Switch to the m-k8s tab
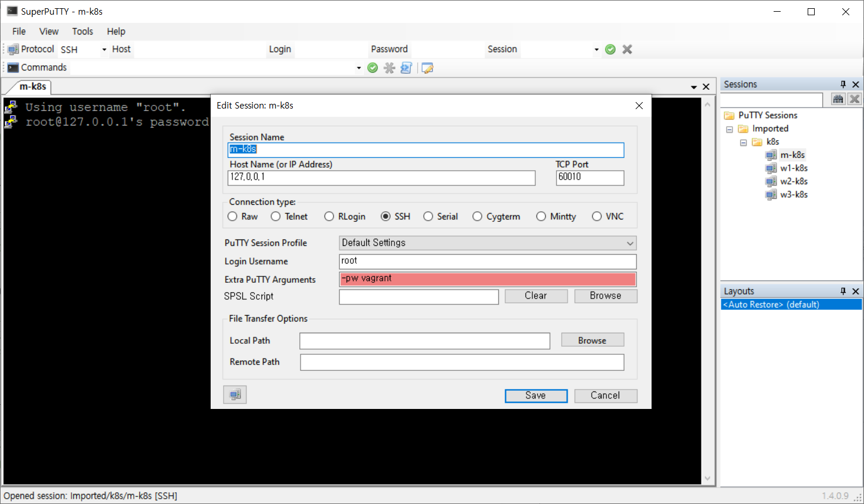864x504 pixels. (x=33, y=87)
